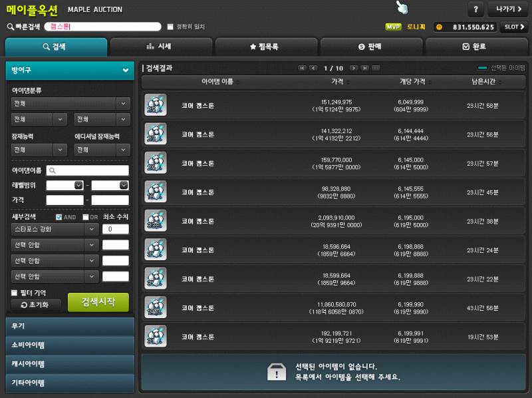532x398 pixels.
Task: Click the 스타포스 강화 최소 수치 field
Action: point(115,229)
